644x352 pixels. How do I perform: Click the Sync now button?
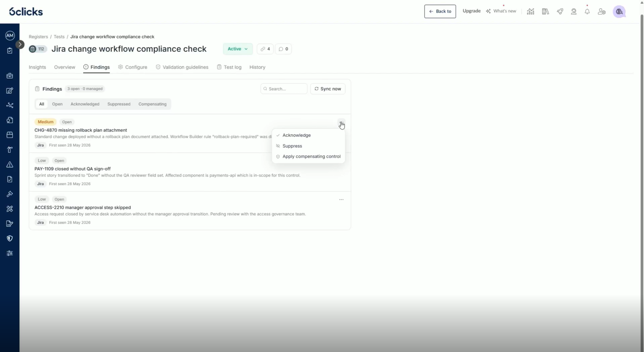pos(328,89)
